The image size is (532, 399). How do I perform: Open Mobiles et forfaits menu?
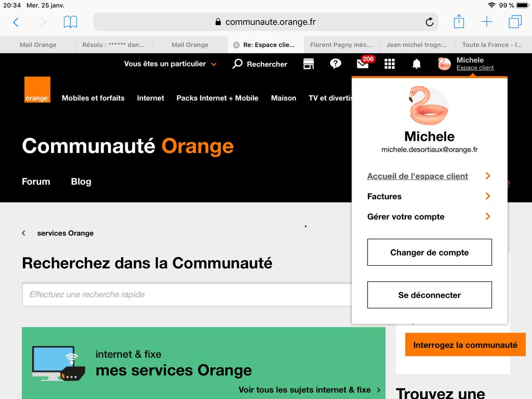point(93,98)
